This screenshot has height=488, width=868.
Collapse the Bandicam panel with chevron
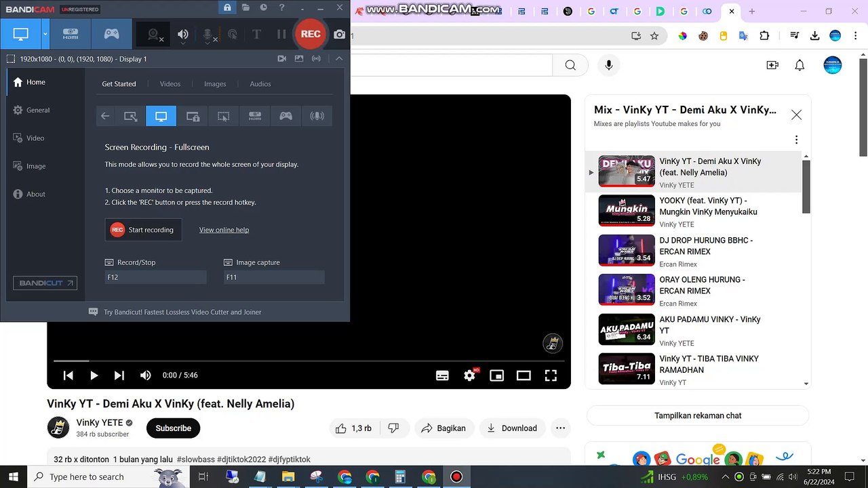[339, 59]
